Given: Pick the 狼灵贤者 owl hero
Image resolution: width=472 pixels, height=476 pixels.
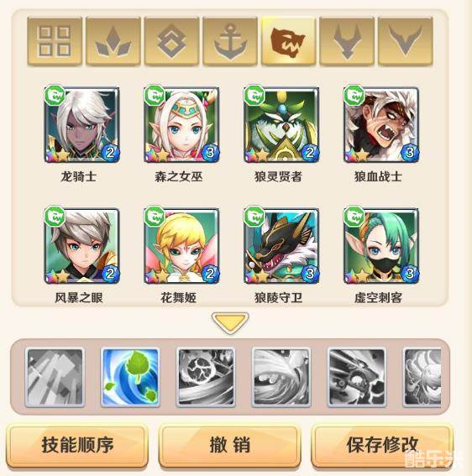Looking at the screenshot, I should (281, 124).
